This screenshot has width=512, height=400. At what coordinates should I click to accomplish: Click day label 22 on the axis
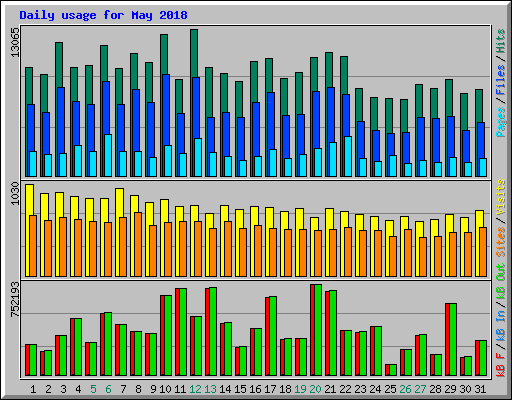click(x=345, y=389)
